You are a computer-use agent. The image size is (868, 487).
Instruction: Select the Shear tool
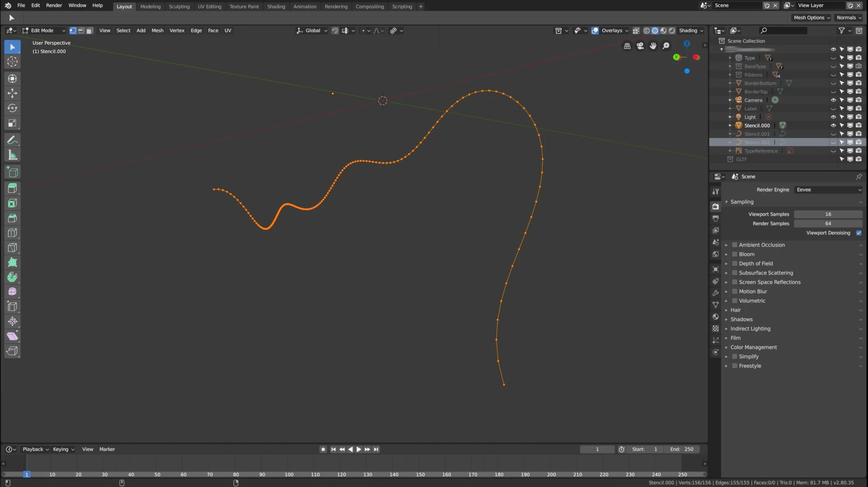tap(12, 336)
